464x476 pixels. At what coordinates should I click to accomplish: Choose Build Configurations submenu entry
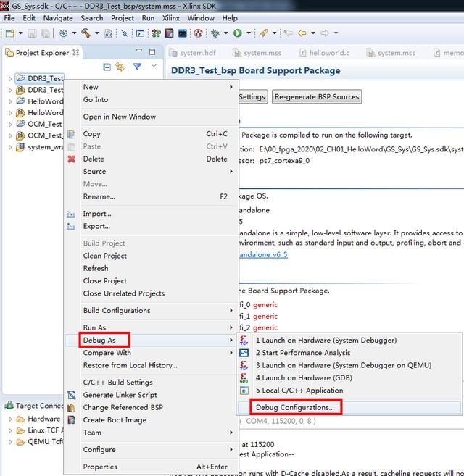coord(151,311)
